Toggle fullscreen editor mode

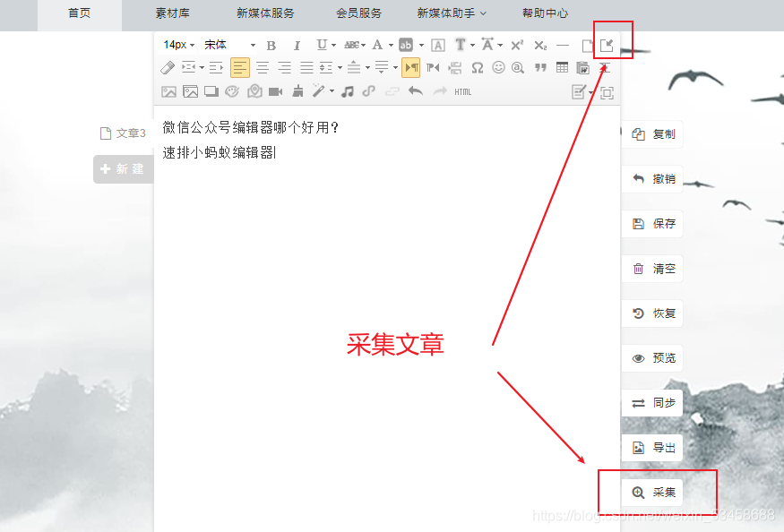(607, 92)
